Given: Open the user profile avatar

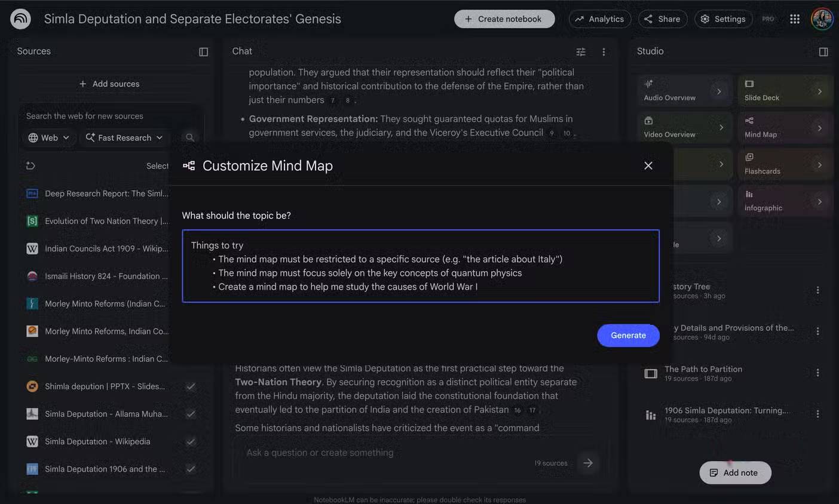Looking at the screenshot, I should tap(822, 19).
